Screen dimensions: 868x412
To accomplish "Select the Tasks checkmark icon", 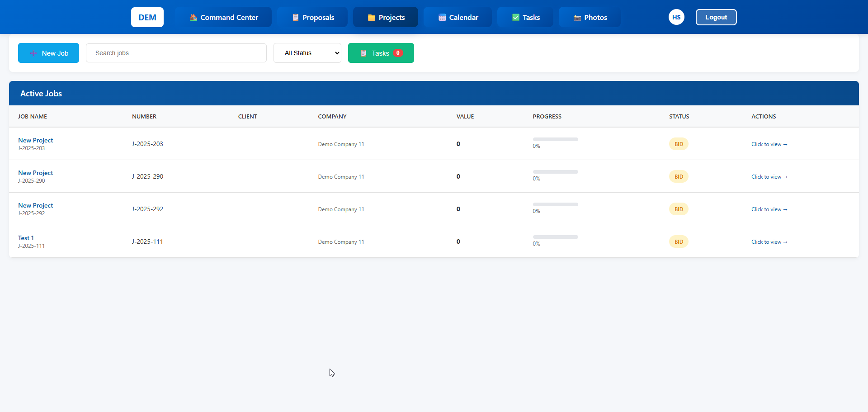I will pos(515,17).
